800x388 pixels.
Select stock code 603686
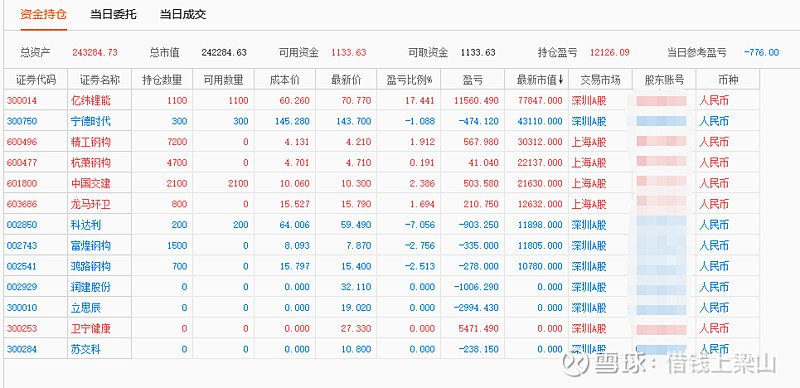click(x=22, y=204)
